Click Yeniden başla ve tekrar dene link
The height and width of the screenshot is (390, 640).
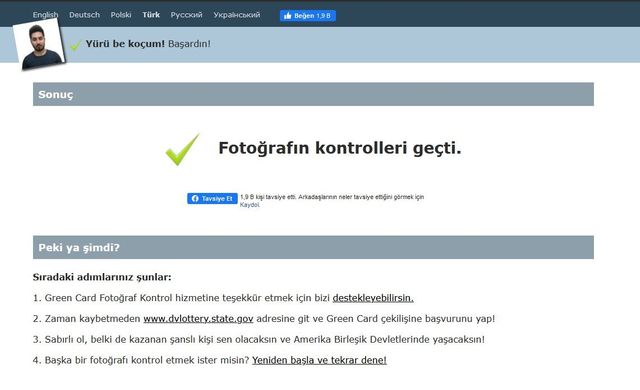point(319,360)
